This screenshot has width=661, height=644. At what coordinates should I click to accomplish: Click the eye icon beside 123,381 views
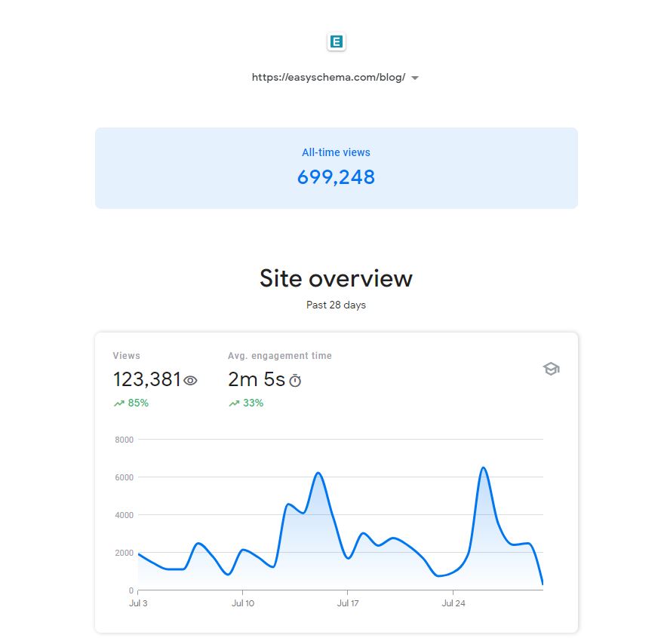coord(190,381)
